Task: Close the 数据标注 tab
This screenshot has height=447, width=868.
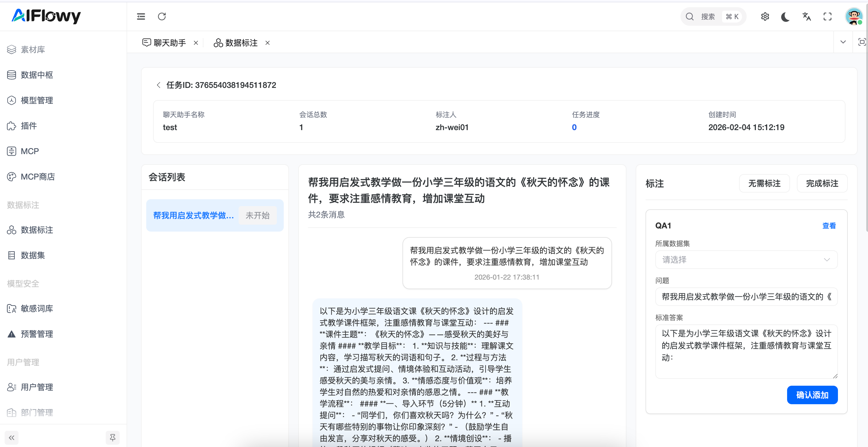Action: pos(268,43)
